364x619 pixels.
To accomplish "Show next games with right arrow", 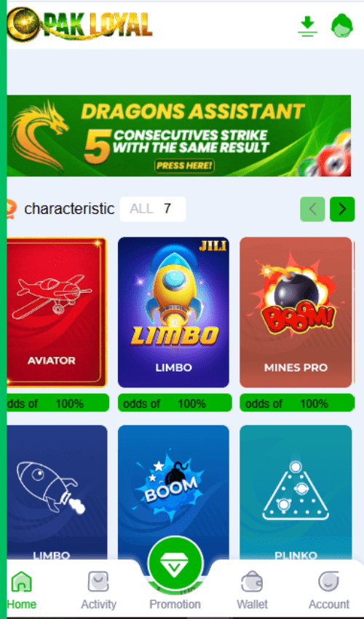I will pyautogui.click(x=342, y=209).
